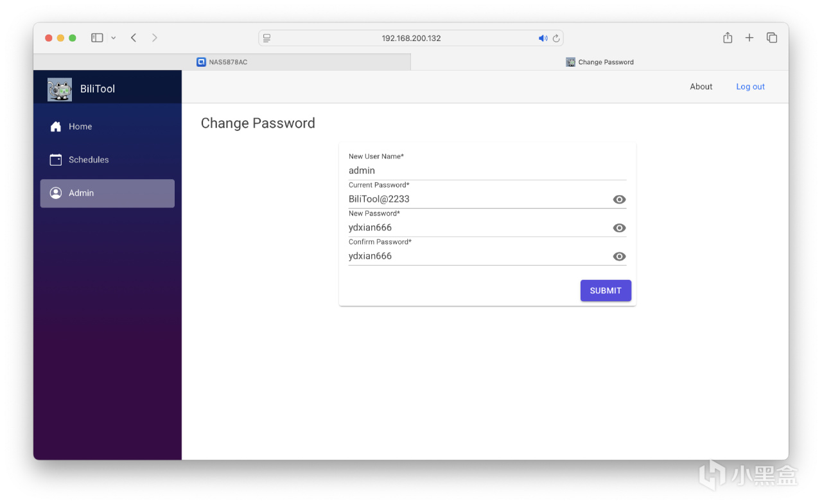Click the New User Name* label
The width and height of the screenshot is (822, 504).
pos(376,157)
